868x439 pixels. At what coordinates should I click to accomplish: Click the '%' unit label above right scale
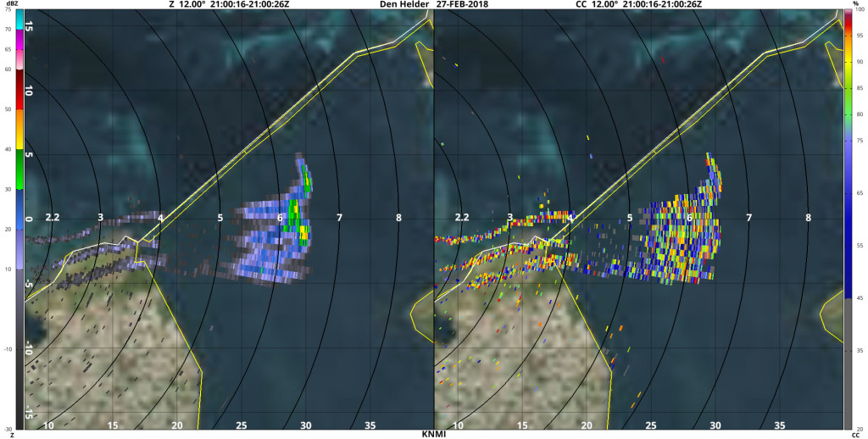pyautogui.click(x=856, y=4)
